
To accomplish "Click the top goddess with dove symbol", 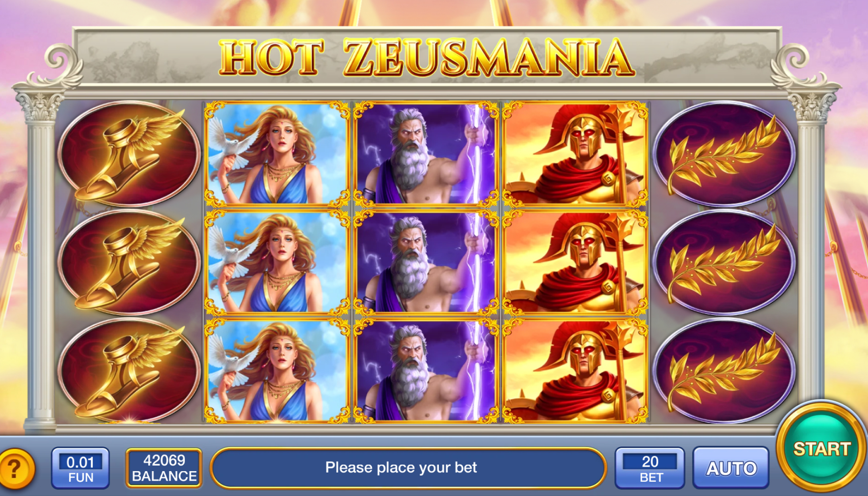I will [277, 154].
